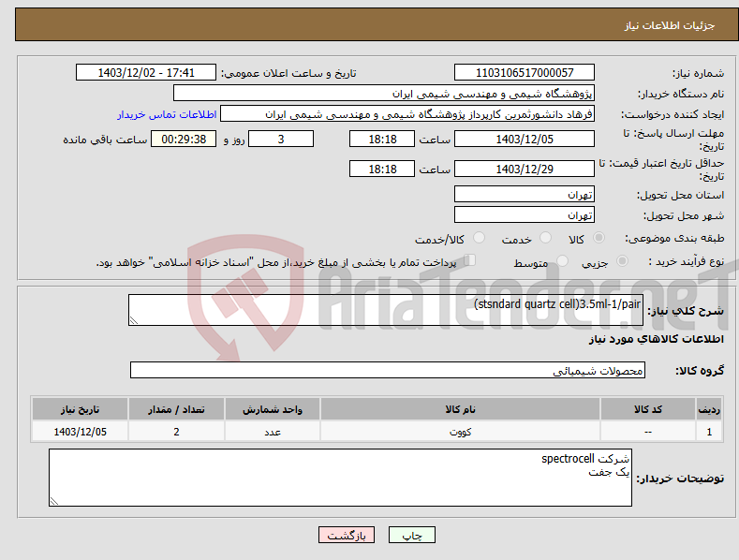Click the ساعت باقی مانده label
Image resolution: width=739 pixels, height=560 pixels.
tap(106, 140)
